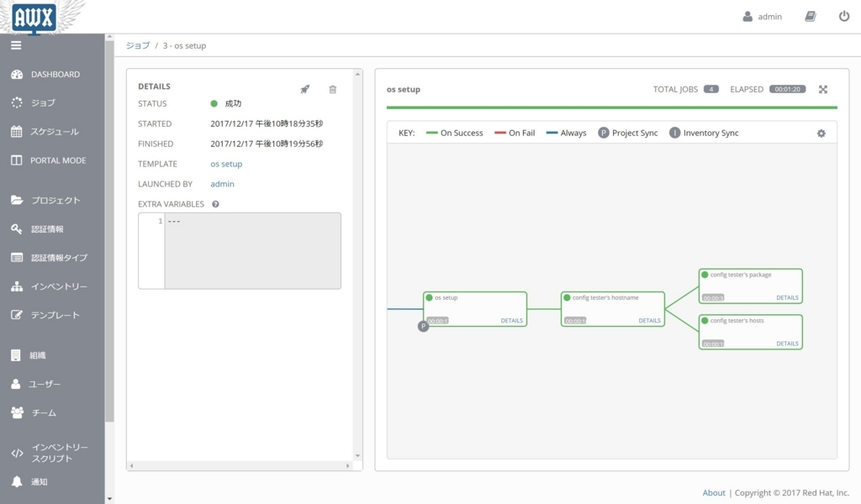Viewport: 861px width, 504px height.
Task: Open workflow graph gear settings
Action: click(821, 134)
